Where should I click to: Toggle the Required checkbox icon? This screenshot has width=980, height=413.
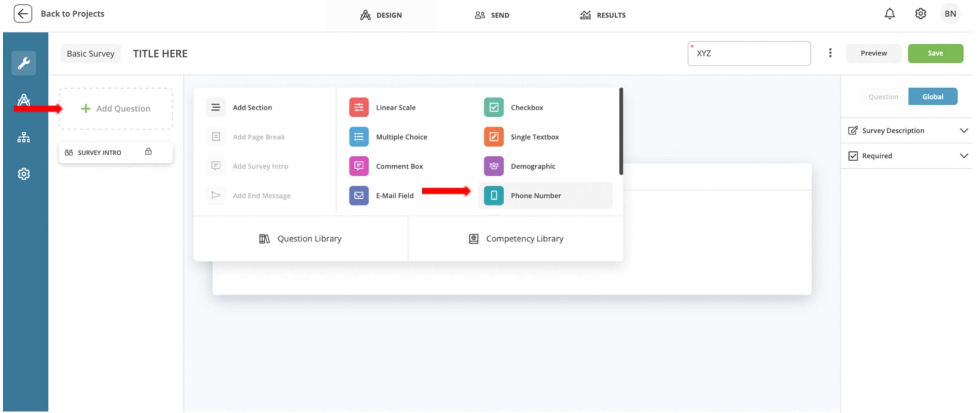pyautogui.click(x=853, y=156)
